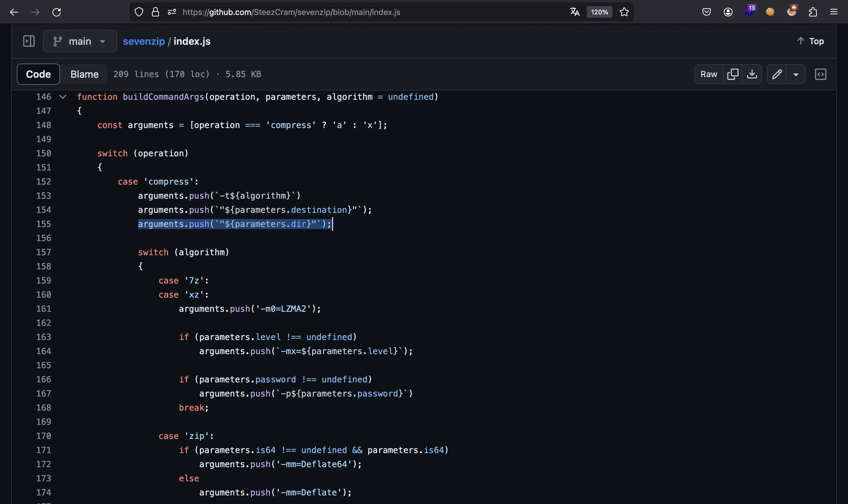Open the main branch selector dropdown
This screenshot has width=848, height=504.
80,41
